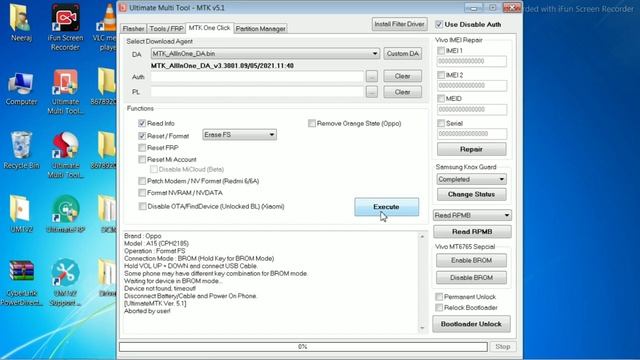Click the Custom DA button
Screen dimensions: 640x360
coord(402,53)
